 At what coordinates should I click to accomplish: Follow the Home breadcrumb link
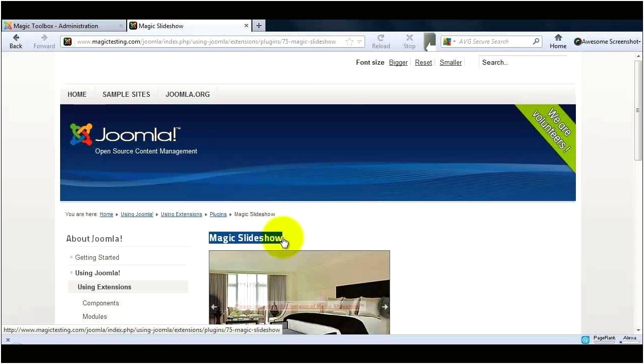click(x=106, y=215)
